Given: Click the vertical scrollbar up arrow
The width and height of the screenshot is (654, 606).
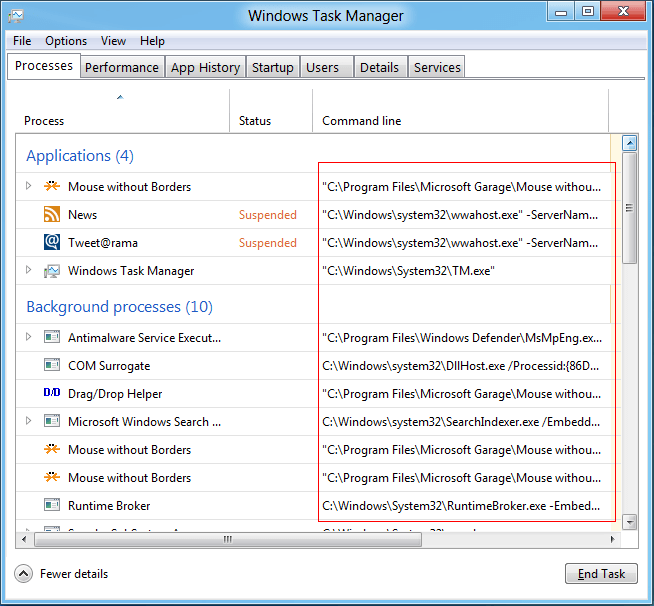Looking at the screenshot, I should coord(629,143).
